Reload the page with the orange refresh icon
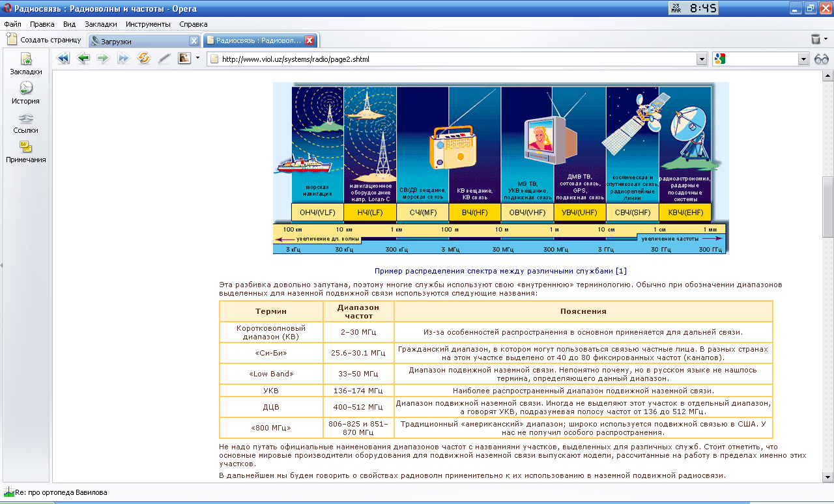Viewport: 834px width, 504px height. point(143,59)
